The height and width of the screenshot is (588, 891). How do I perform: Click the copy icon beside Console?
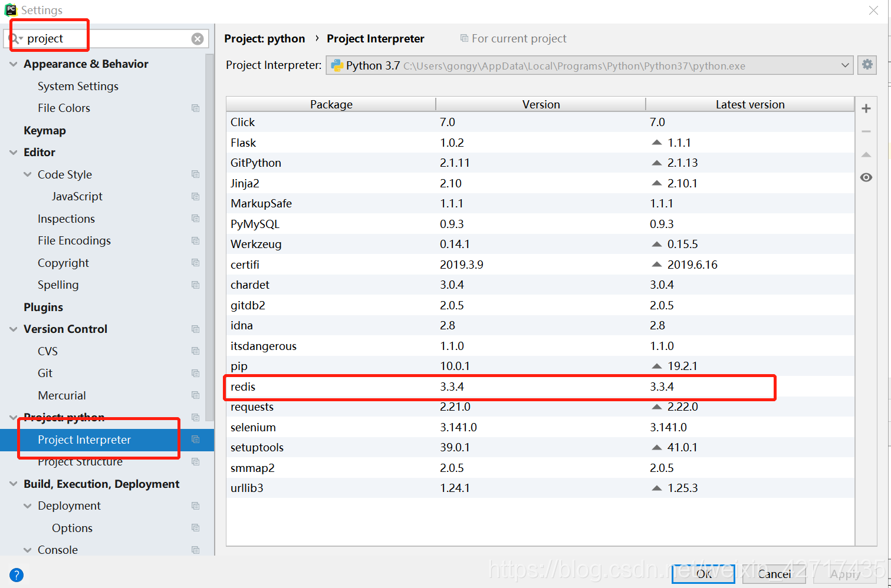pyautogui.click(x=196, y=550)
